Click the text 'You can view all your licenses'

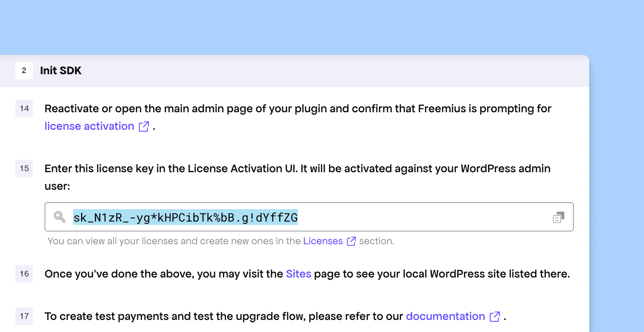[112, 241]
